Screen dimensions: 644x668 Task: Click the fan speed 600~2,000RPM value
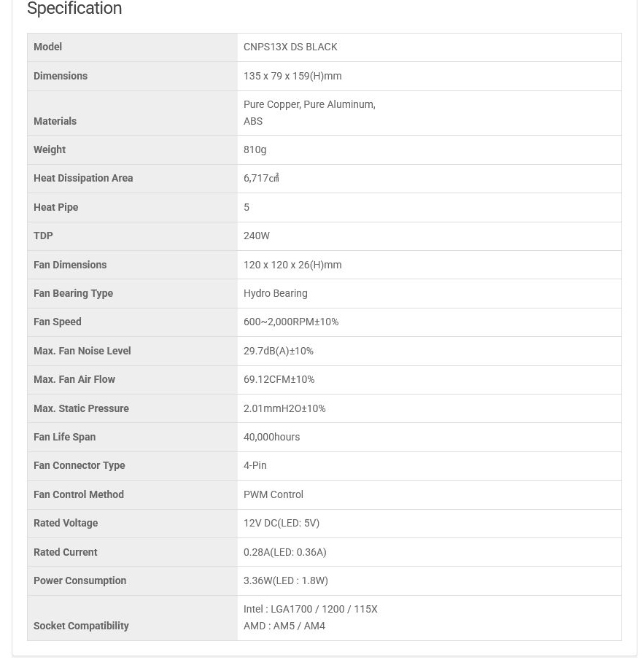click(291, 322)
